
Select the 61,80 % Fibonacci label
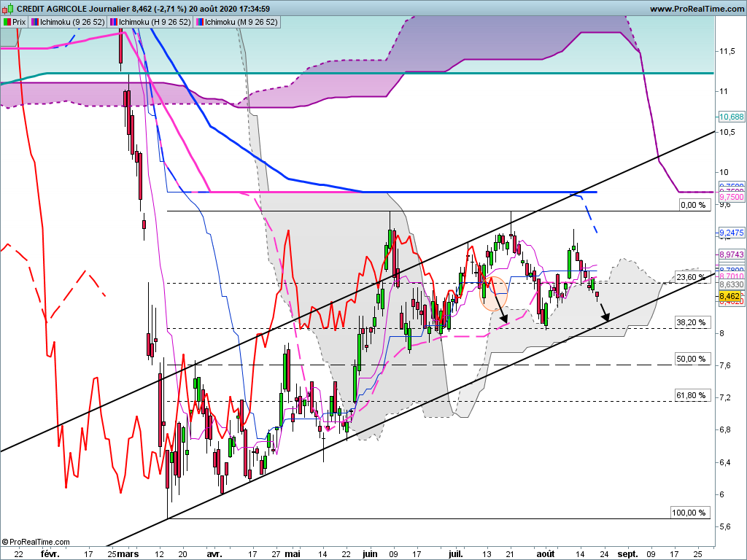(x=692, y=395)
